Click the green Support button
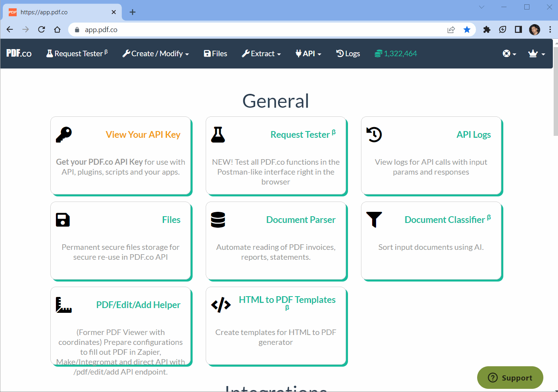558x392 pixels. pos(510,378)
